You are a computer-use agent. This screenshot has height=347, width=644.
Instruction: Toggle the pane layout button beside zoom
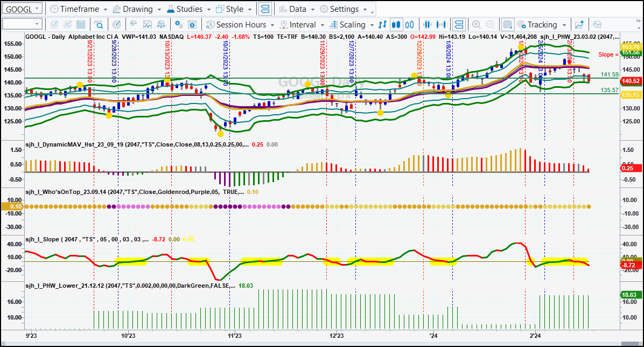(x=459, y=25)
